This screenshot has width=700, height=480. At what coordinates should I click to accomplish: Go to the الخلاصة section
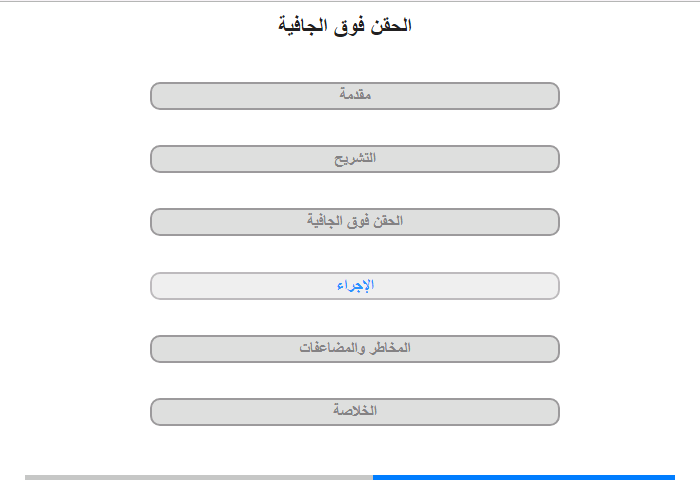point(355,412)
